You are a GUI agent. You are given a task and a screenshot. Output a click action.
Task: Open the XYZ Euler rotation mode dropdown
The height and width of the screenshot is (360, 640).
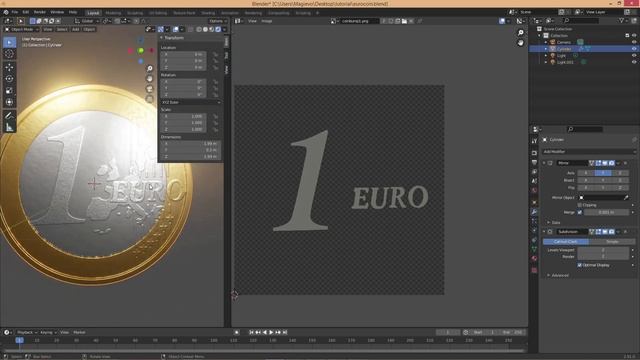tap(191, 102)
